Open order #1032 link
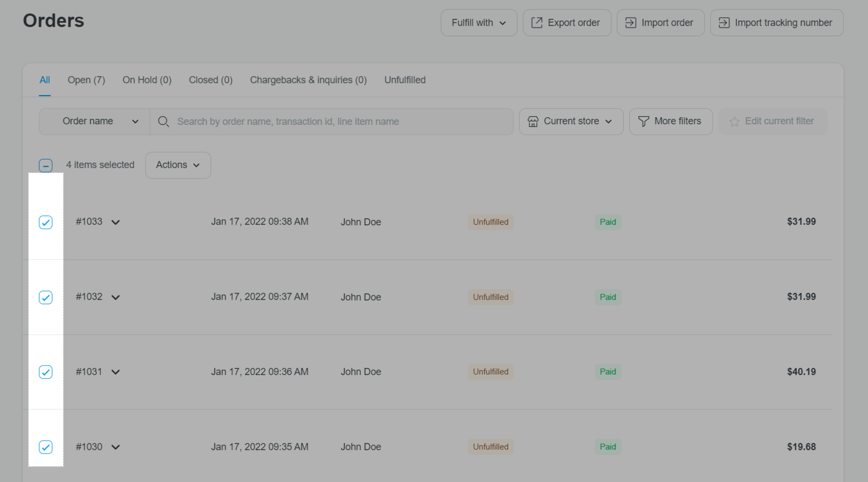Image resolution: width=868 pixels, height=482 pixels. [x=89, y=296]
